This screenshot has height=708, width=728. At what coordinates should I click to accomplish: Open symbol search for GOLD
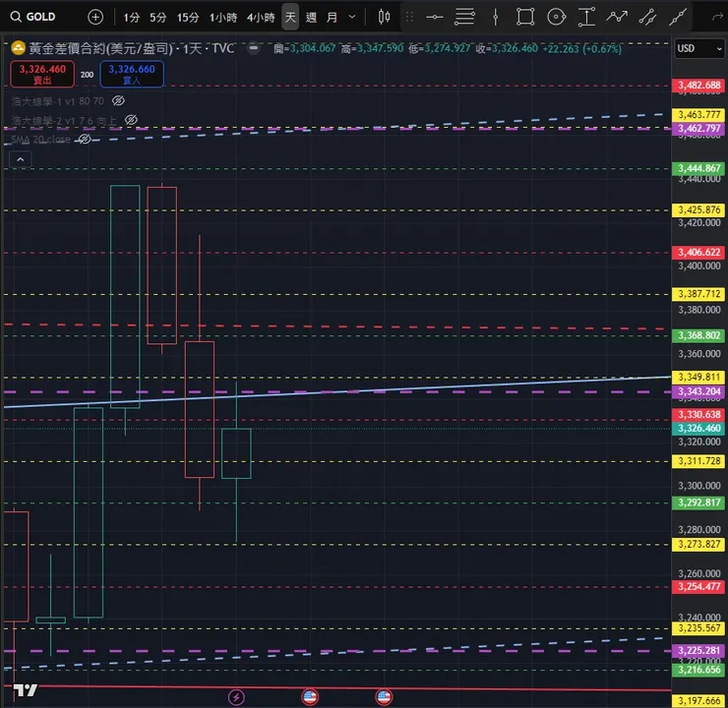[x=33, y=17]
